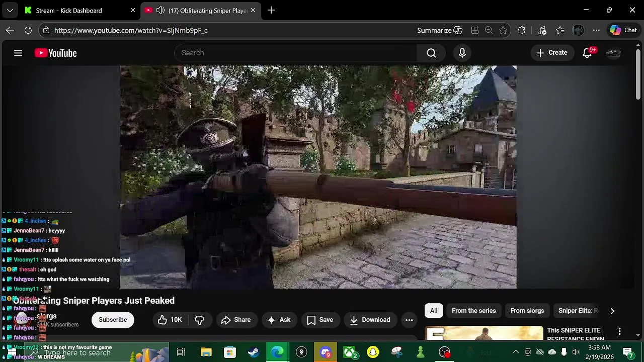Image resolution: width=644 pixels, height=362 pixels.
Task: Open media control music note icon
Action: coord(542,30)
